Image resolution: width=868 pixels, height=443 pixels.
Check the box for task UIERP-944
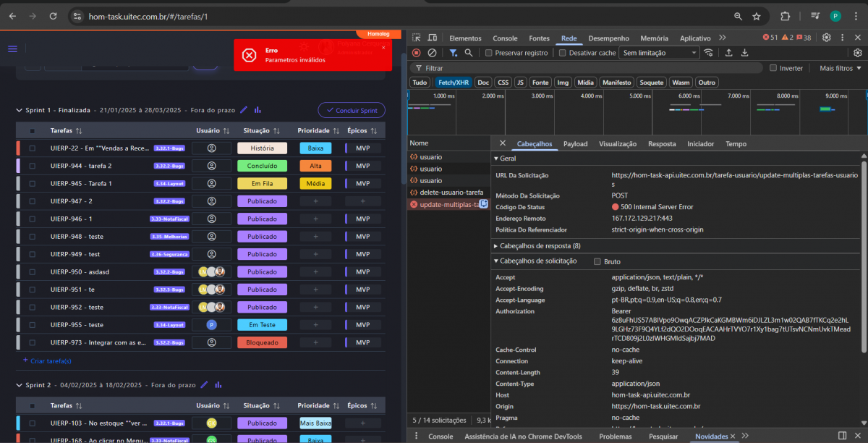click(x=32, y=166)
